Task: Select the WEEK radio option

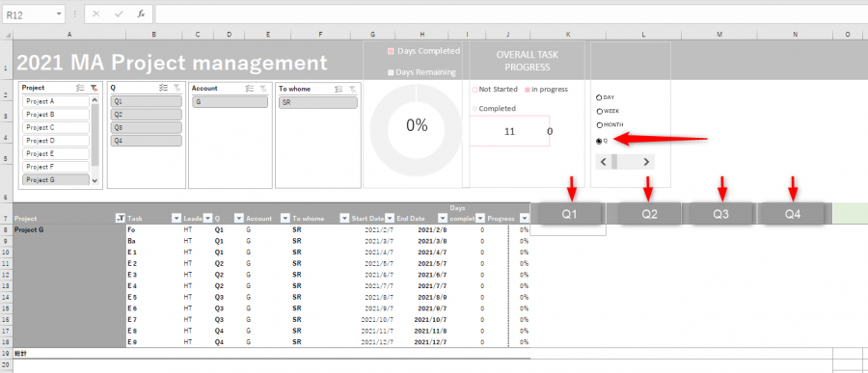Action: pos(599,111)
